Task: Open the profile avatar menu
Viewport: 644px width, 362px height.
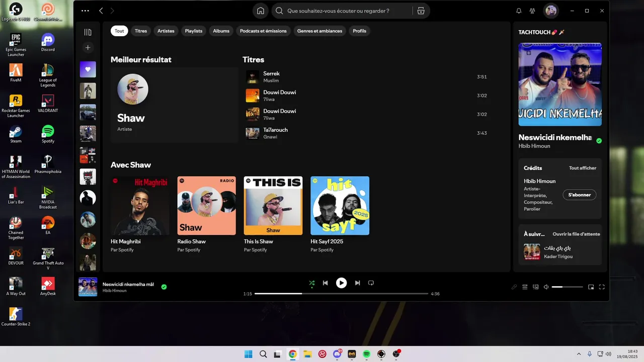Action: pyautogui.click(x=551, y=11)
